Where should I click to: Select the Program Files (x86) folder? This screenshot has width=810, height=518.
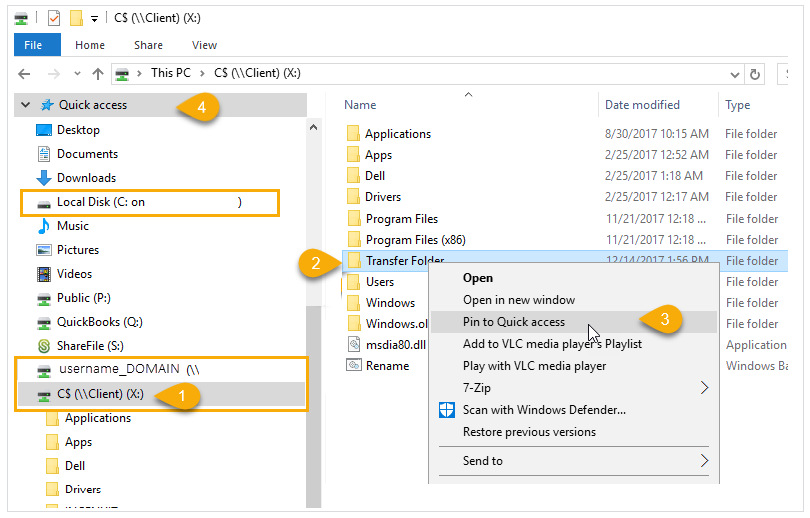[x=416, y=240]
